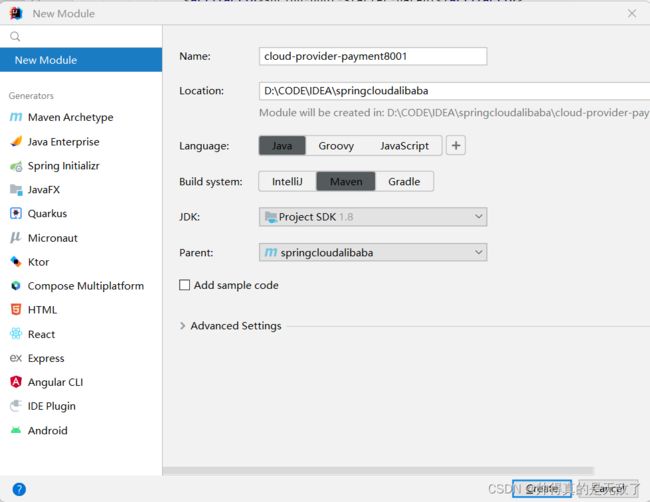Click the JavaFX folder icon
This screenshot has width=650, height=502.
[x=16, y=190]
